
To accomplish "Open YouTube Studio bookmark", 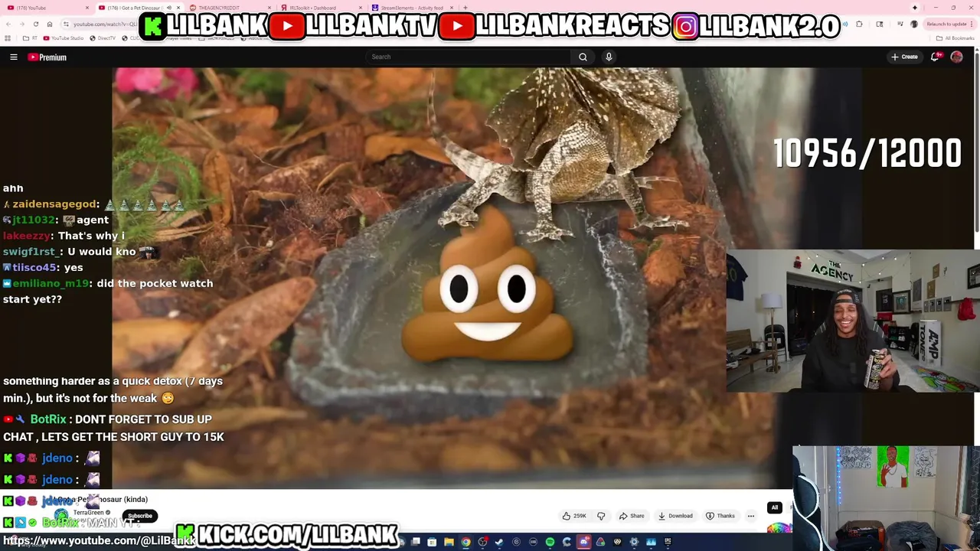I will [64, 37].
